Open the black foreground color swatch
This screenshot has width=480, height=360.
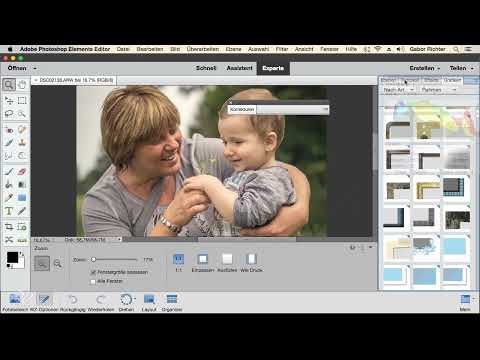click(x=13, y=257)
